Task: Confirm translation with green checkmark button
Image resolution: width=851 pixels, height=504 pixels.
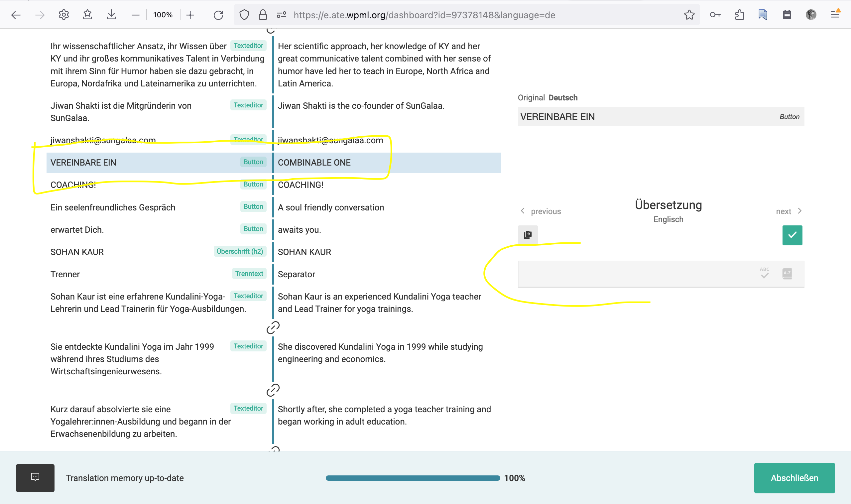Action: coord(792,235)
